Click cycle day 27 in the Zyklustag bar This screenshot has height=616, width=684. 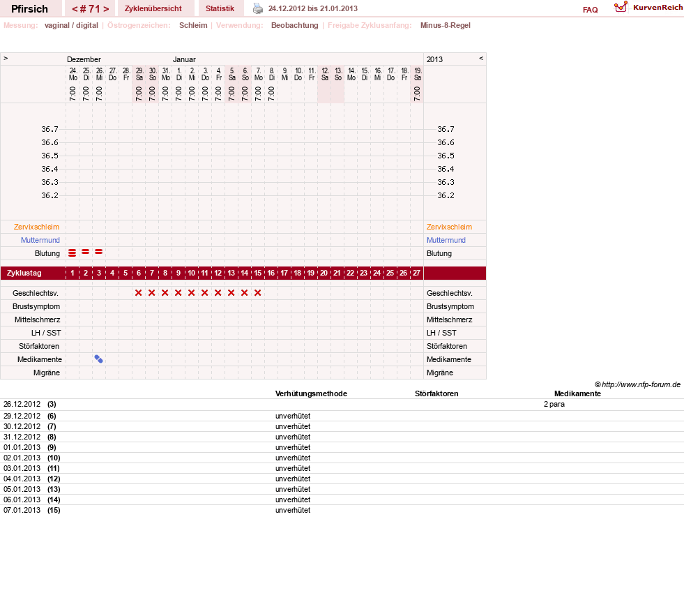point(416,273)
